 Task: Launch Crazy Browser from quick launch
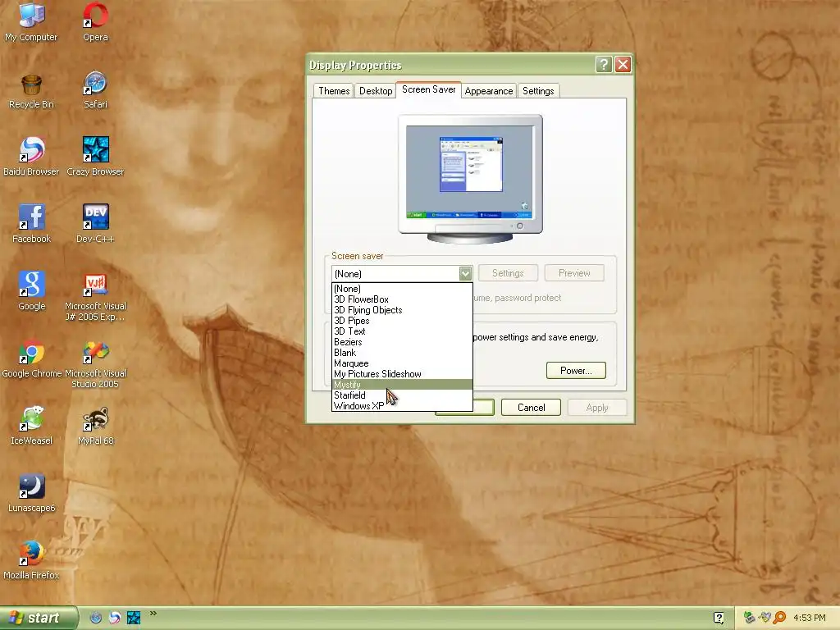pyautogui.click(x=134, y=618)
